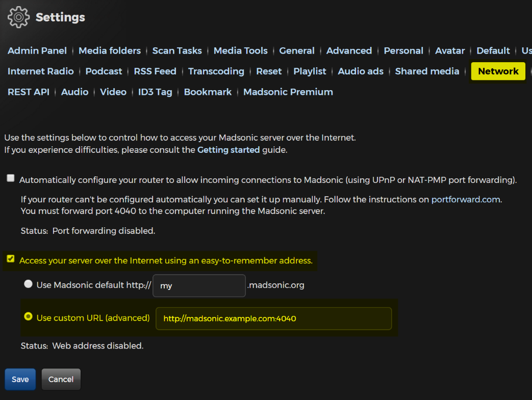Select Use Madsonic default radio button
Screen dimensions: 532x400
[x=29, y=284]
